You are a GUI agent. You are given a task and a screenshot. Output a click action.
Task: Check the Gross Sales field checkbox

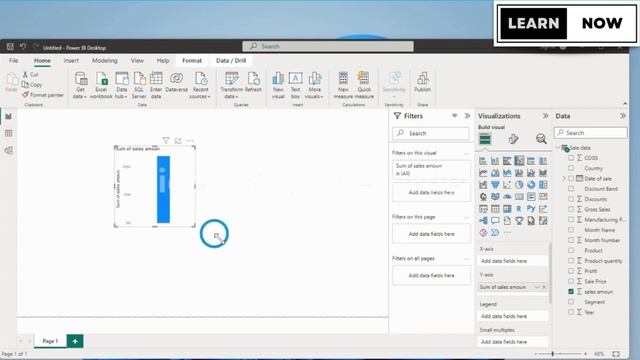571,209
